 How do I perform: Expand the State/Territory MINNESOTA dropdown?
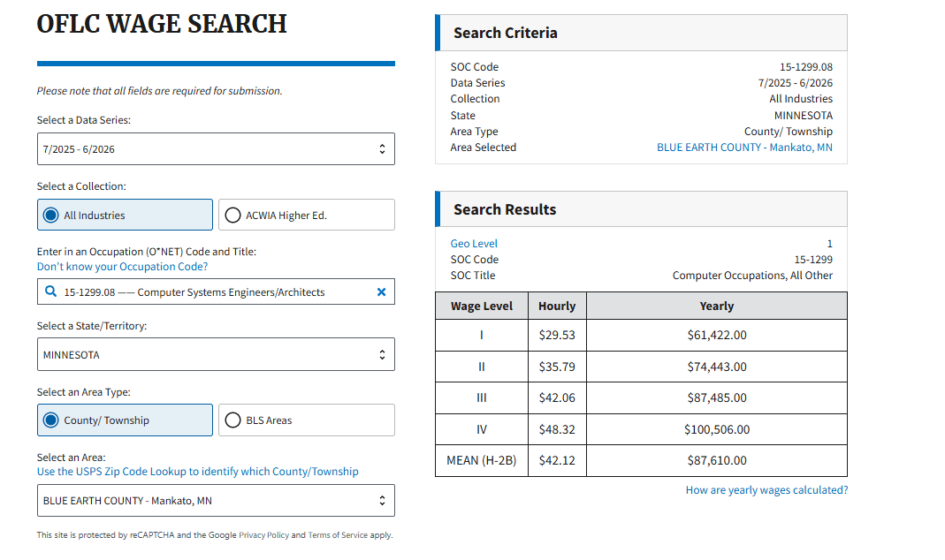pos(216,355)
